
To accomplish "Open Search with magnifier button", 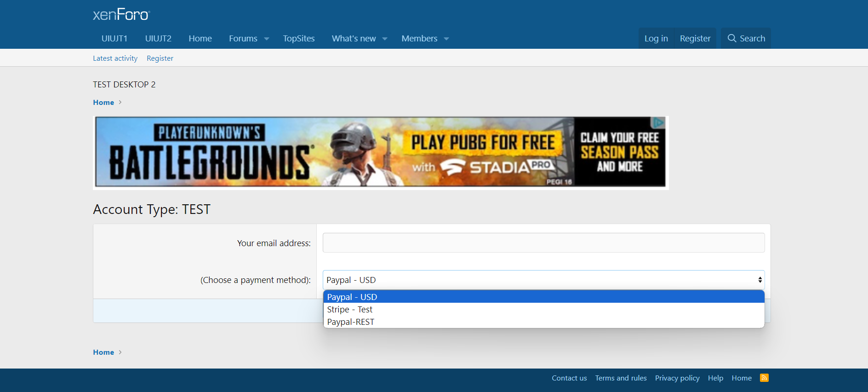I will pos(746,39).
